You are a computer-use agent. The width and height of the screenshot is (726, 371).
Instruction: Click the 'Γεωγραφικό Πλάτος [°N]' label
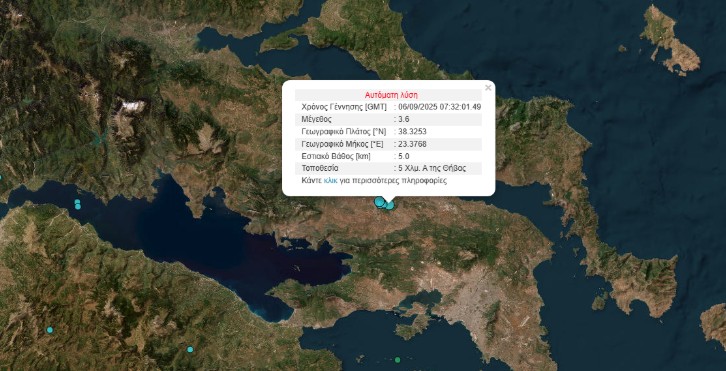pyautogui.click(x=344, y=132)
